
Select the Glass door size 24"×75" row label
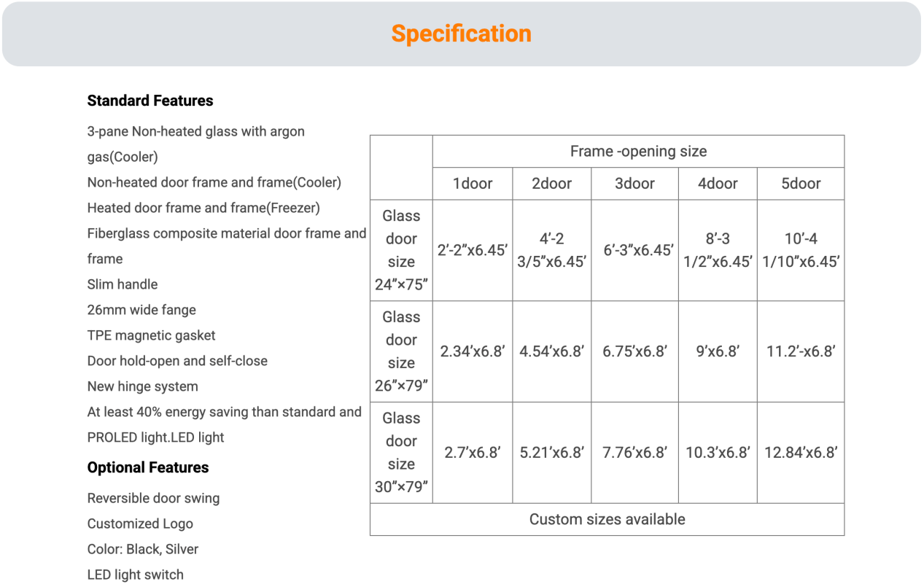click(401, 250)
